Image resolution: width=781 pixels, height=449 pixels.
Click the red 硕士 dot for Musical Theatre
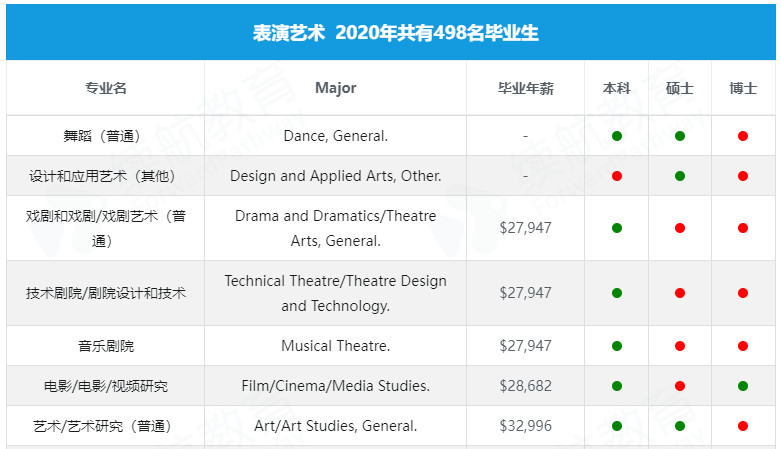point(680,346)
